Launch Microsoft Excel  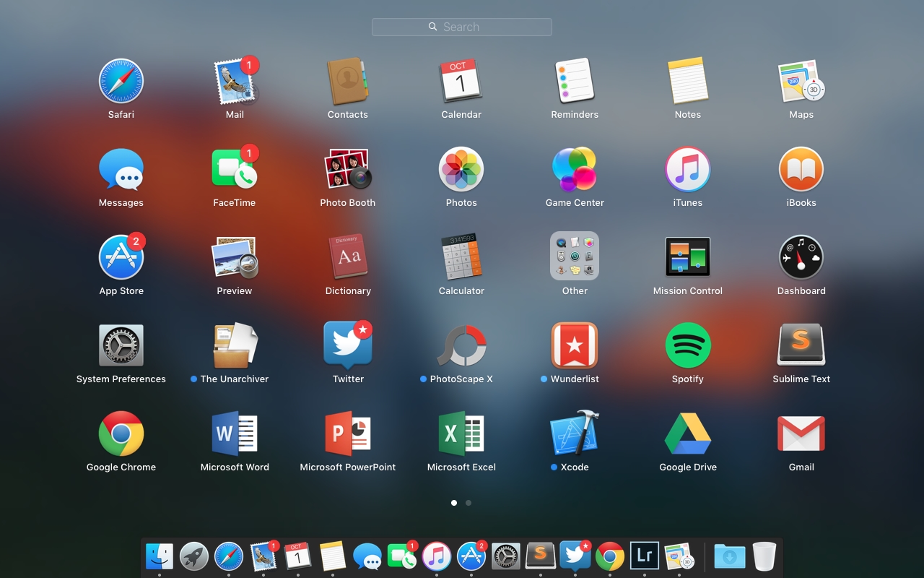[x=461, y=434]
